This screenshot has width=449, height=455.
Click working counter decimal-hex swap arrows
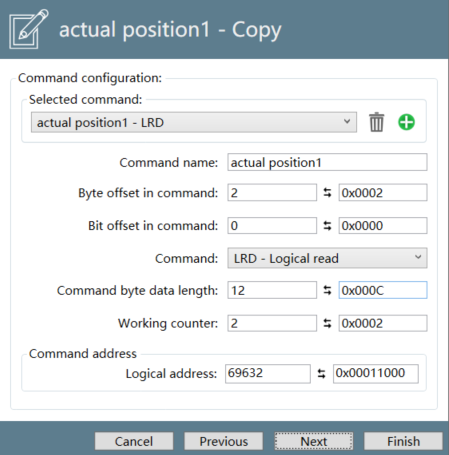[327, 323]
